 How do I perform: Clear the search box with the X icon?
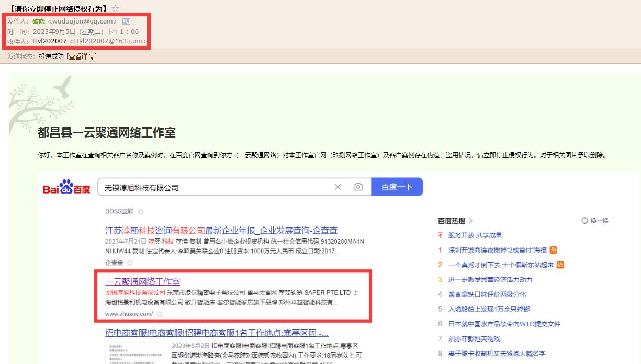click(x=338, y=187)
